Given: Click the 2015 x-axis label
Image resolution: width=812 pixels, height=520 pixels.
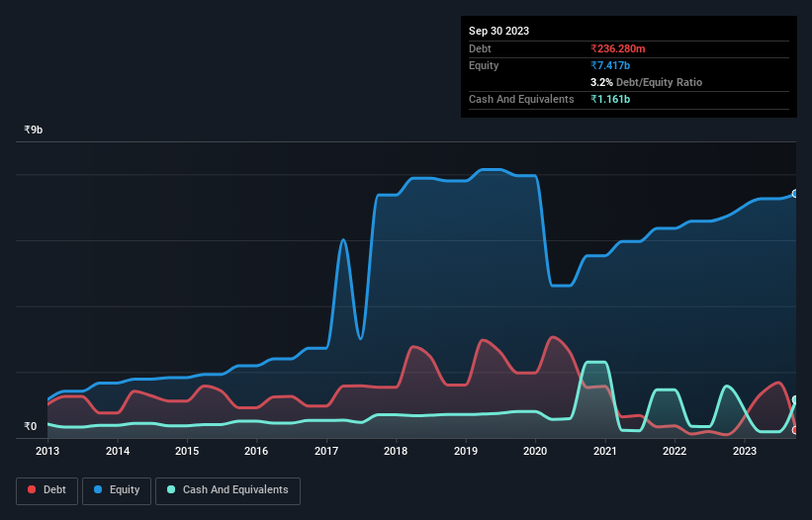Looking at the screenshot, I should 187,451.
